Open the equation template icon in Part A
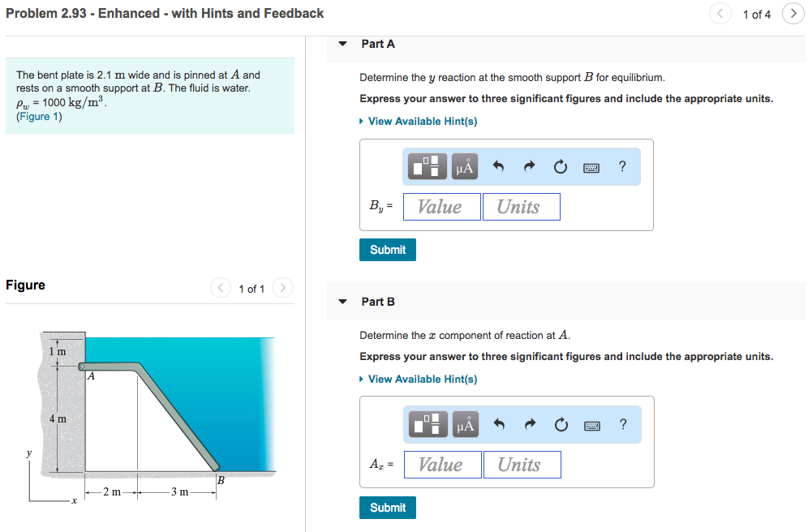Image resolution: width=808 pixels, height=532 pixels. pos(427,166)
